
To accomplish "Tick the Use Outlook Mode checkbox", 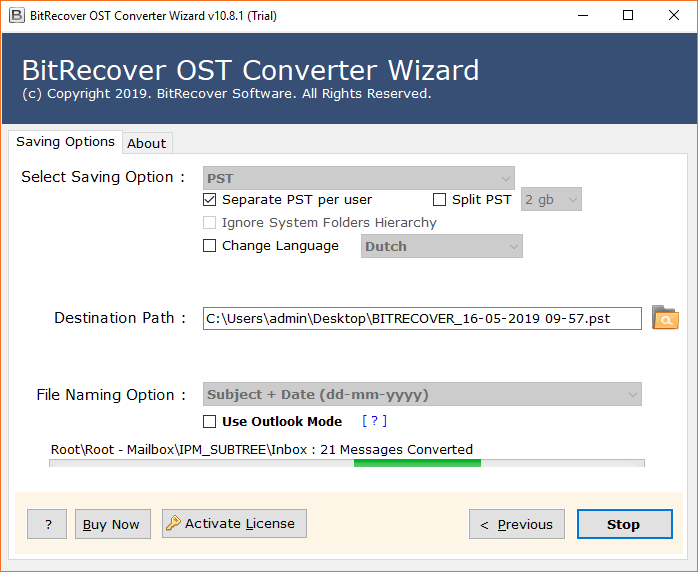I will 209,422.
